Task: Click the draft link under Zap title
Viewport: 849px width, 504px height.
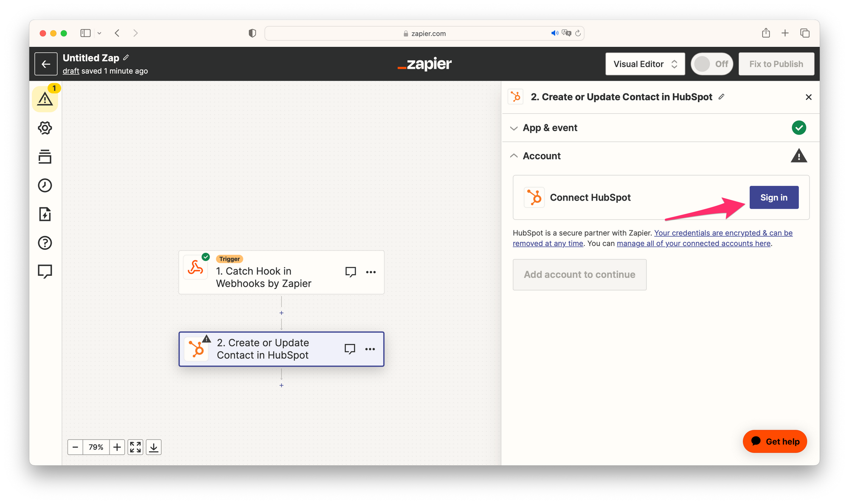Action: point(71,71)
